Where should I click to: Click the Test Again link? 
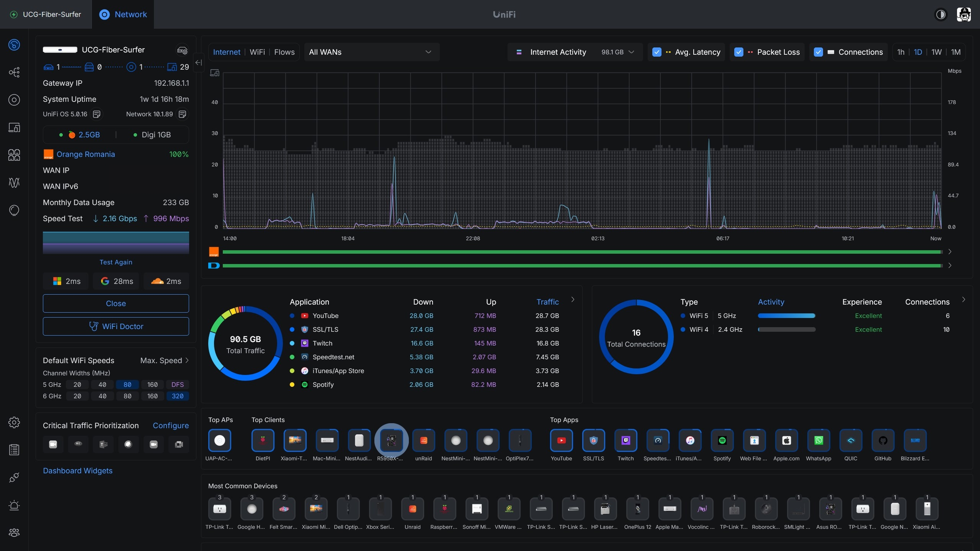(116, 262)
